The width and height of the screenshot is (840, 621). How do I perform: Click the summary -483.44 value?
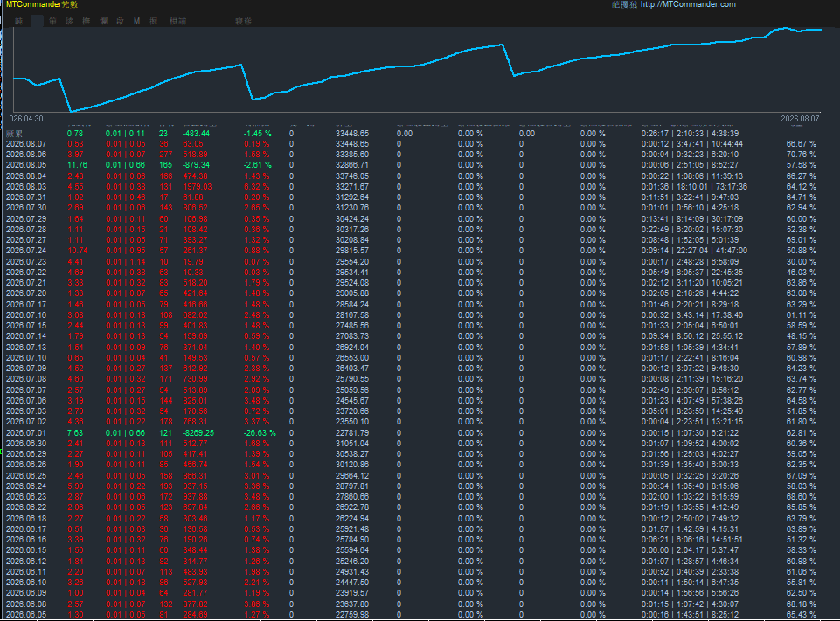coord(196,134)
